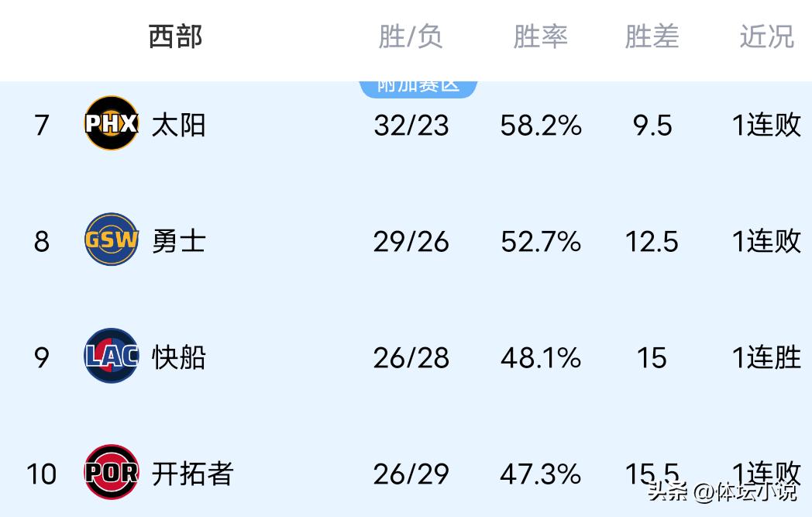Open the 勇士 team name link

[178, 241]
